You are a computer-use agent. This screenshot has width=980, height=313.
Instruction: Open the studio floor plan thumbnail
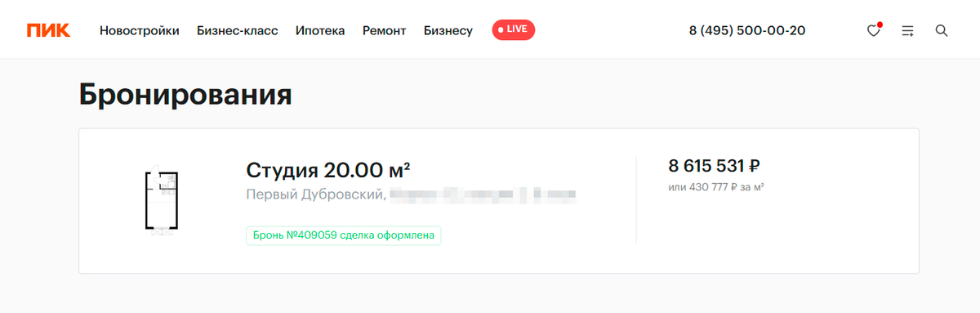[x=162, y=202]
